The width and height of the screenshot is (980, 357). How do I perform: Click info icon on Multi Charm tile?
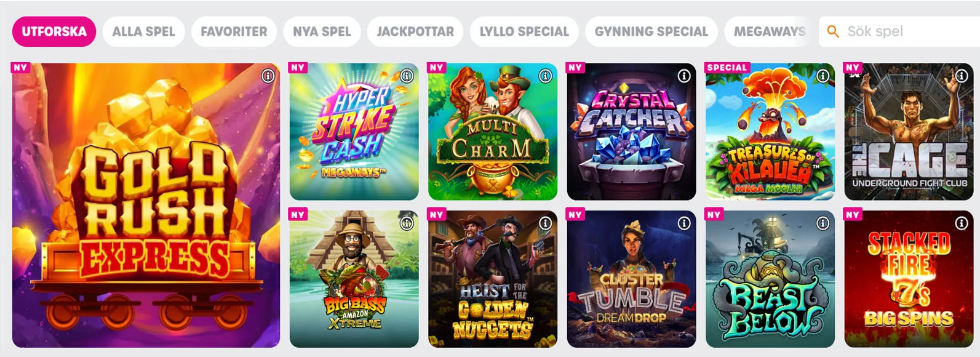click(546, 76)
